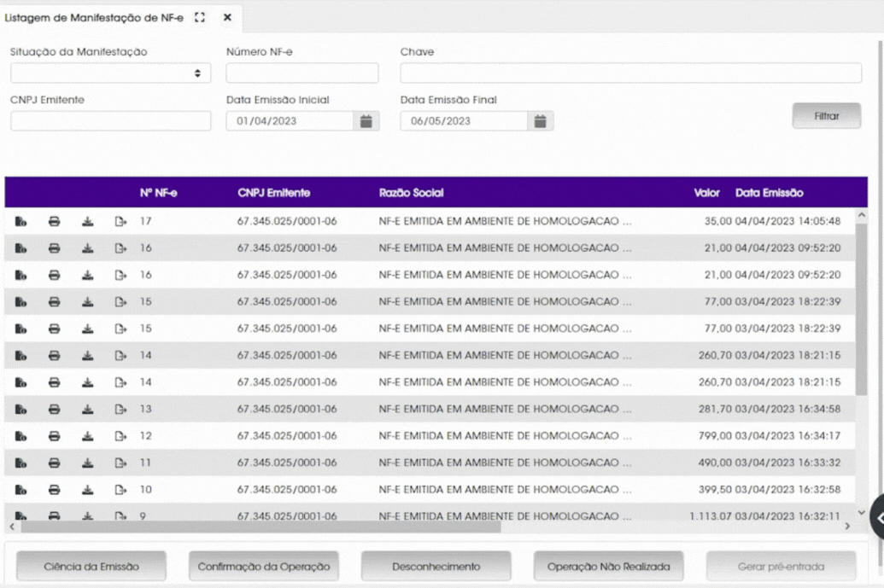
Task: Click the date 03/04/2023 16:33:32
Action: point(787,463)
